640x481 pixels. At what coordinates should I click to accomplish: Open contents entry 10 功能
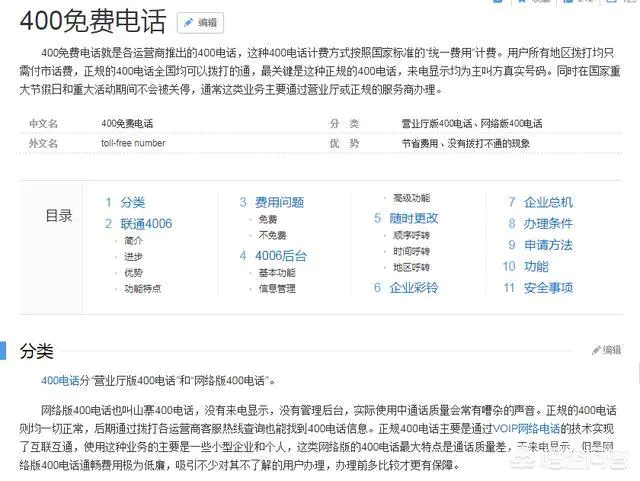pos(536,266)
